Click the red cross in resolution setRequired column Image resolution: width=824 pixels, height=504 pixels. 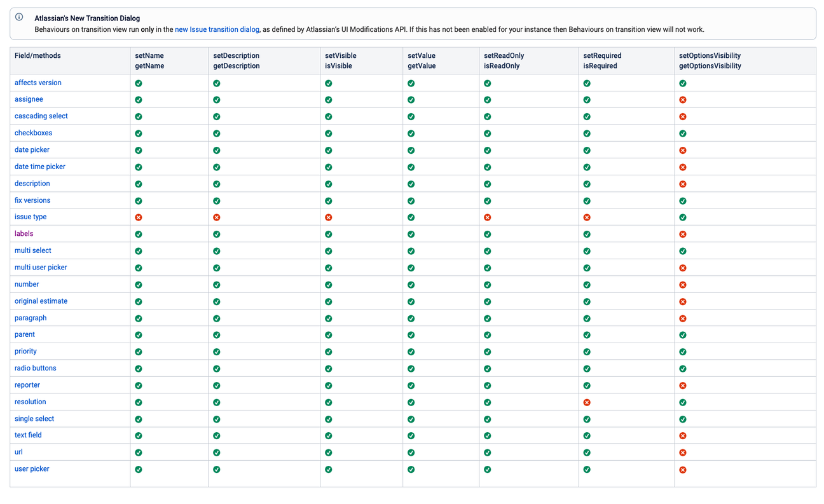pos(587,402)
